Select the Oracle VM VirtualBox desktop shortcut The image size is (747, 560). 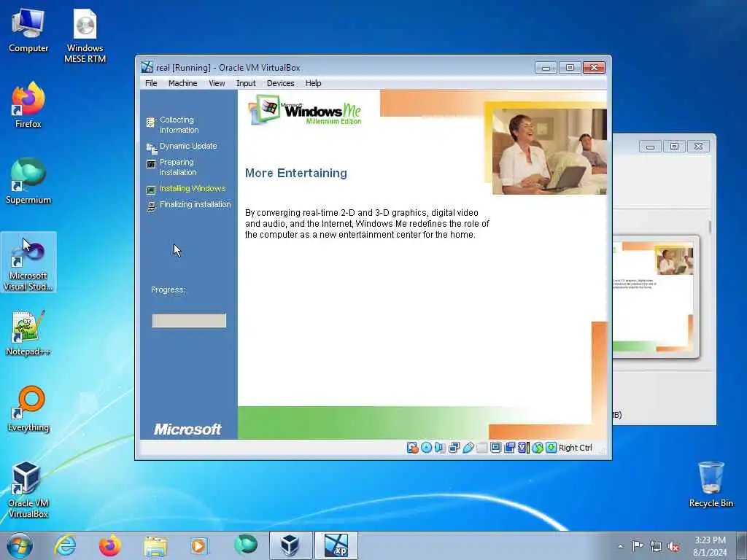pyautogui.click(x=28, y=490)
